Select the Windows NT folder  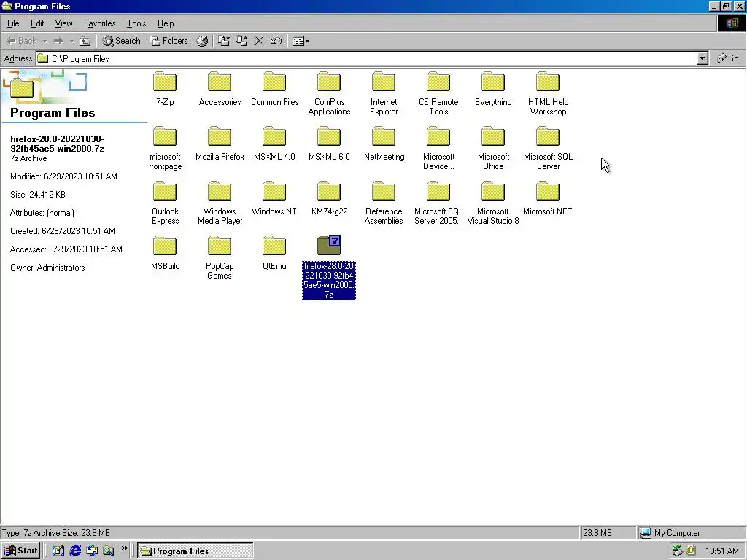274,198
